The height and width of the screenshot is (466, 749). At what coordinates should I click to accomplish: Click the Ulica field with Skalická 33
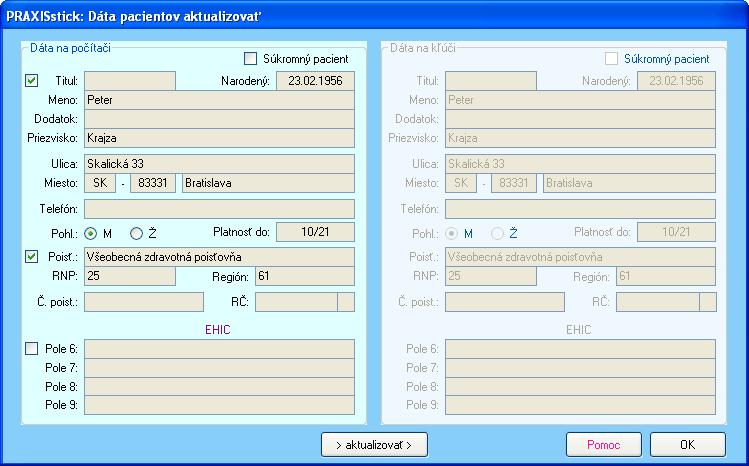[219, 164]
